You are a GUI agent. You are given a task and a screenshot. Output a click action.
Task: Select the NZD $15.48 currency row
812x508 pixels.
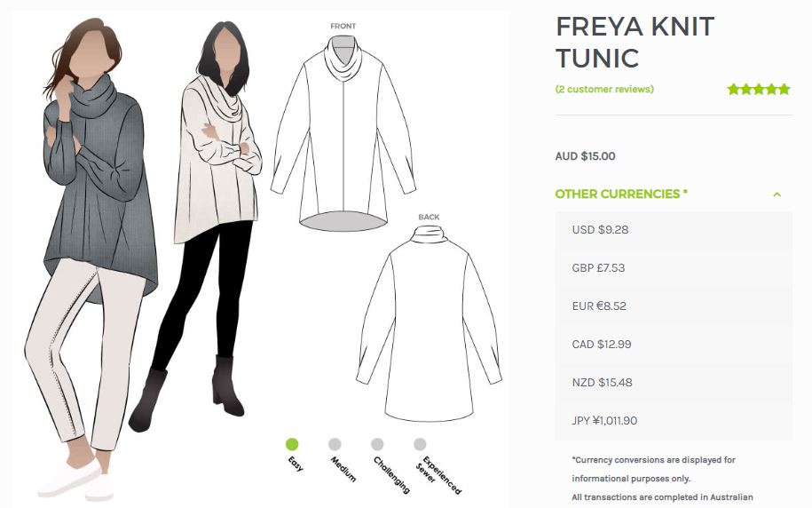674,383
